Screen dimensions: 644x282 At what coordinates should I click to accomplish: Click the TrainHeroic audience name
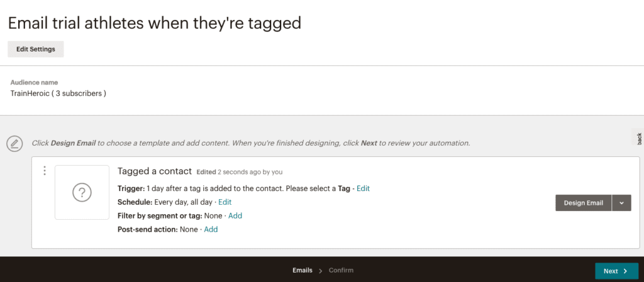58,94
